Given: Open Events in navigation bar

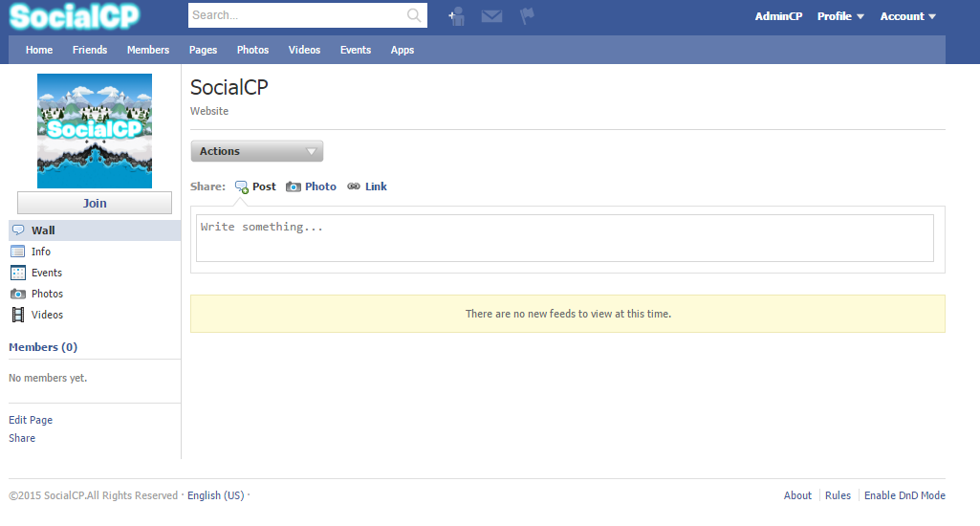Looking at the screenshot, I should pyautogui.click(x=356, y=50).
